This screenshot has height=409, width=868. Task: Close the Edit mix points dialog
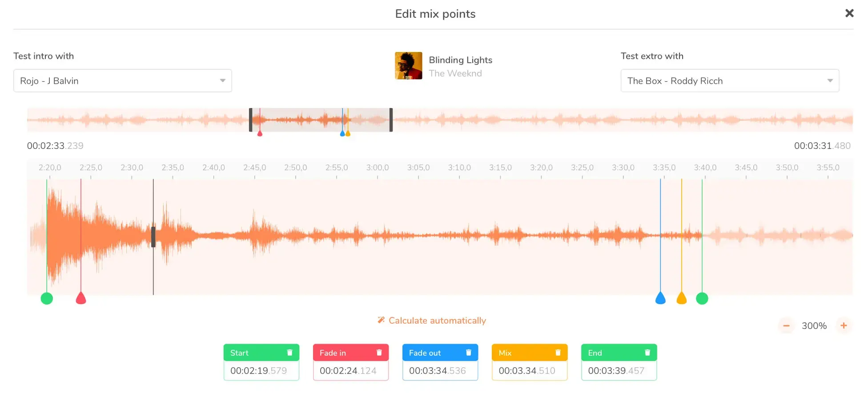coord(849,13)
